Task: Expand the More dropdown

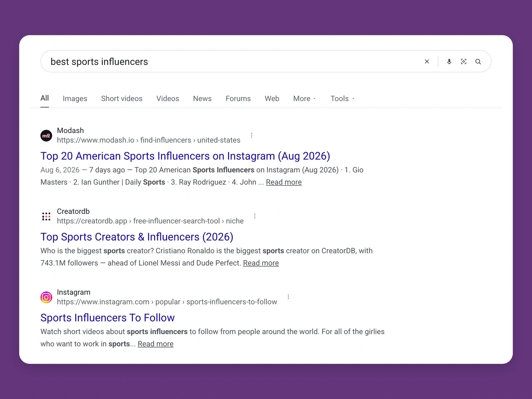Action: (304, 99)
